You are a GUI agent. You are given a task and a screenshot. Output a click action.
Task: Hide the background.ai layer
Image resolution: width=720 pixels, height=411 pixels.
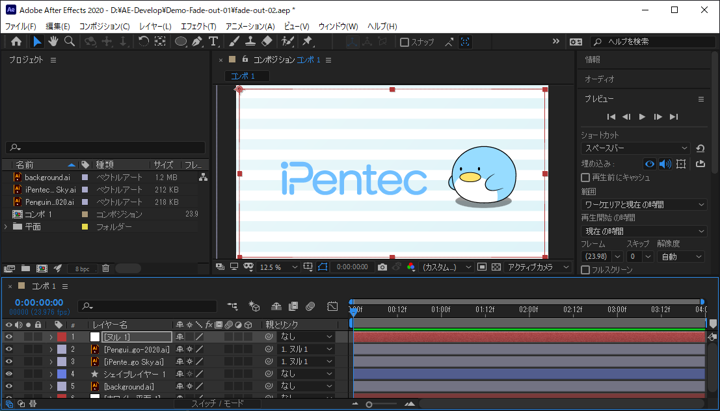(x=9, y=386)
